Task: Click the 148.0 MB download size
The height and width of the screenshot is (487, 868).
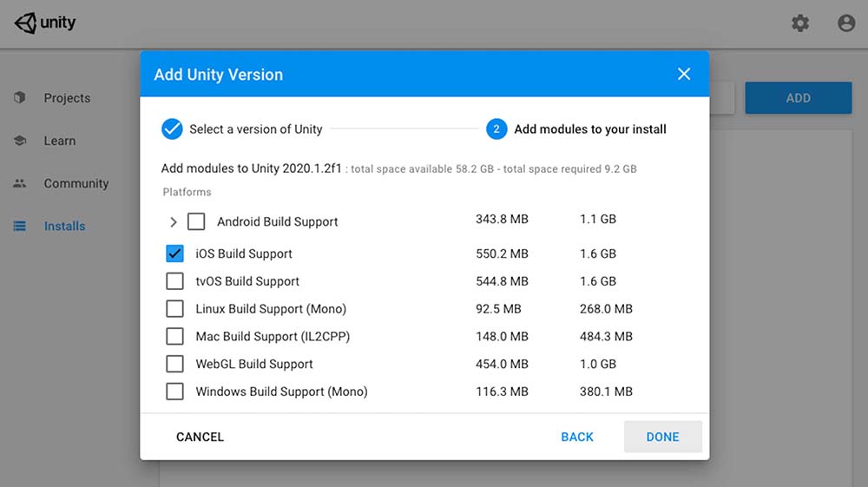Action: coord(502,337)
